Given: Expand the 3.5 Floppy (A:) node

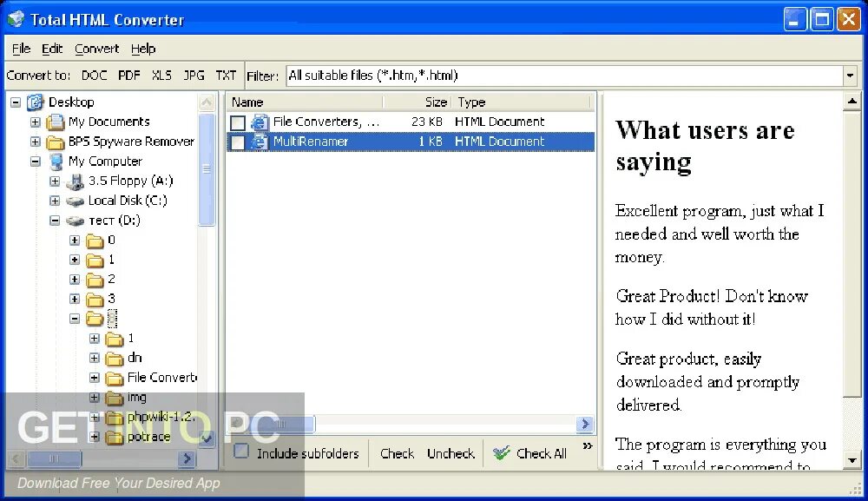Looking at the screenshot, I should click(x=55, y=181).
